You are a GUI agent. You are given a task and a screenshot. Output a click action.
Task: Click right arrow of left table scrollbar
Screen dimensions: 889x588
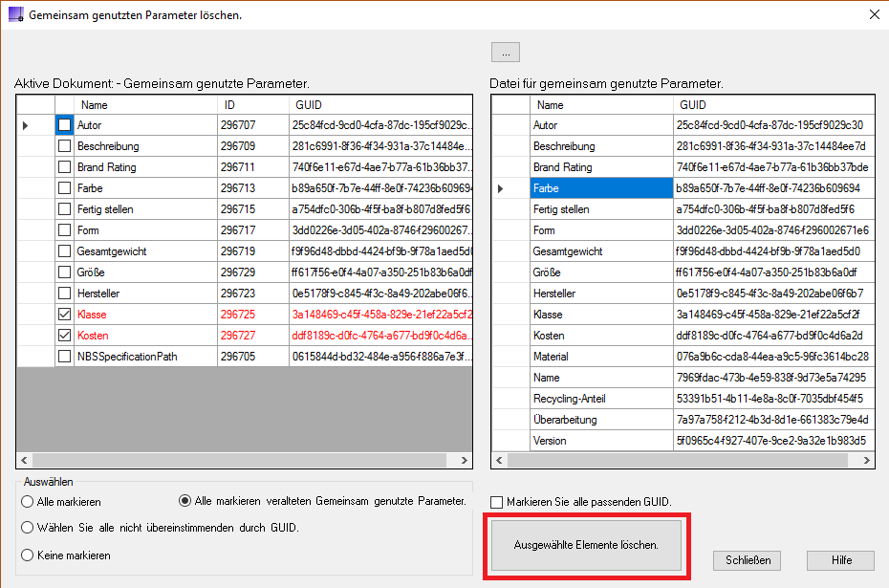(x=465, y=460)
